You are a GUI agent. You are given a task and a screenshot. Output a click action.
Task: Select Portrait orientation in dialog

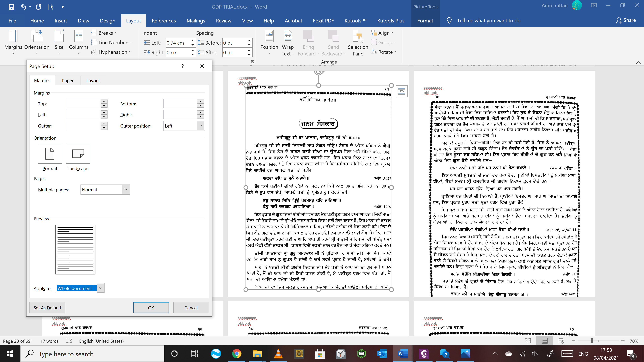50,154
